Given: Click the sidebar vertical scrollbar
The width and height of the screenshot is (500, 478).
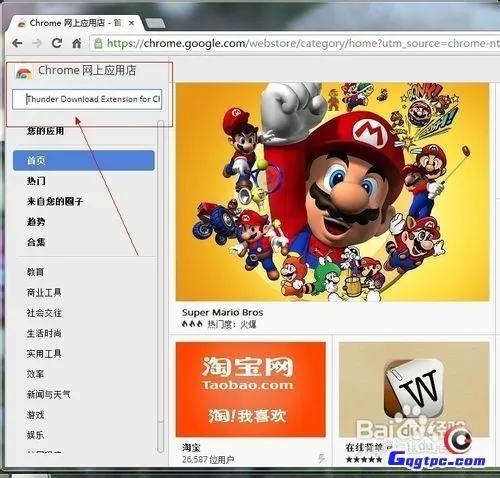Looking at the screenshot, I should [161, 287].
